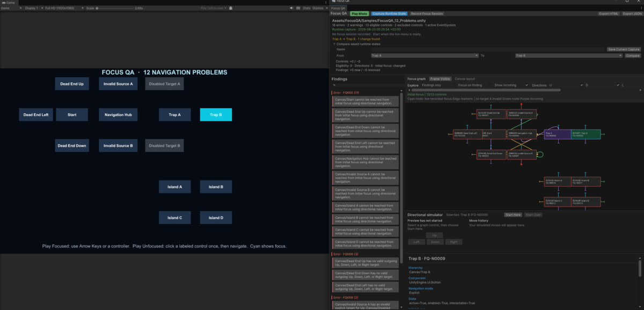Open the From dropdown showing Trap A
The height and width of the screenshot is (310, 644).
(x=424, y=55)
